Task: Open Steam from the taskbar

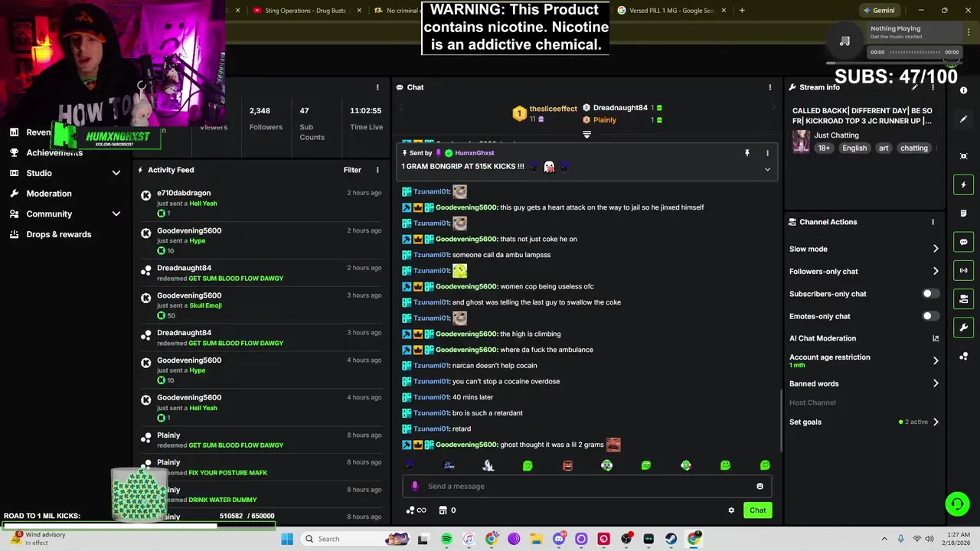Action: coord(671,539)
